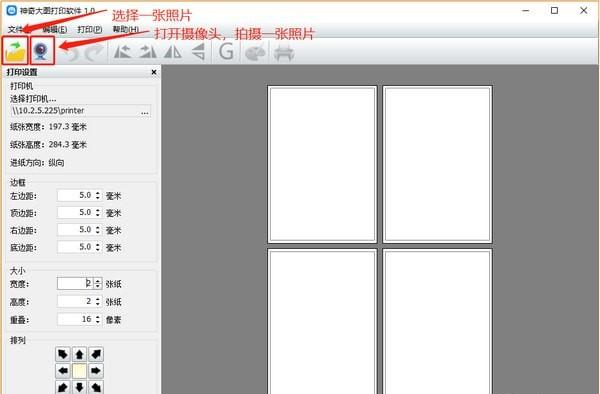This screenshot has height=394, width=600.
Task: Click the 高度 sheets value field
Action: tap(75, 301)
